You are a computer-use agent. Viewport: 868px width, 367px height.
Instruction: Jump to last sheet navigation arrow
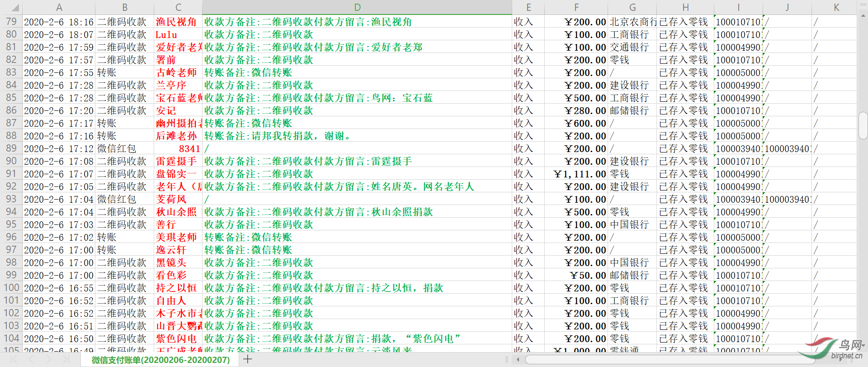tap(66, 359)
